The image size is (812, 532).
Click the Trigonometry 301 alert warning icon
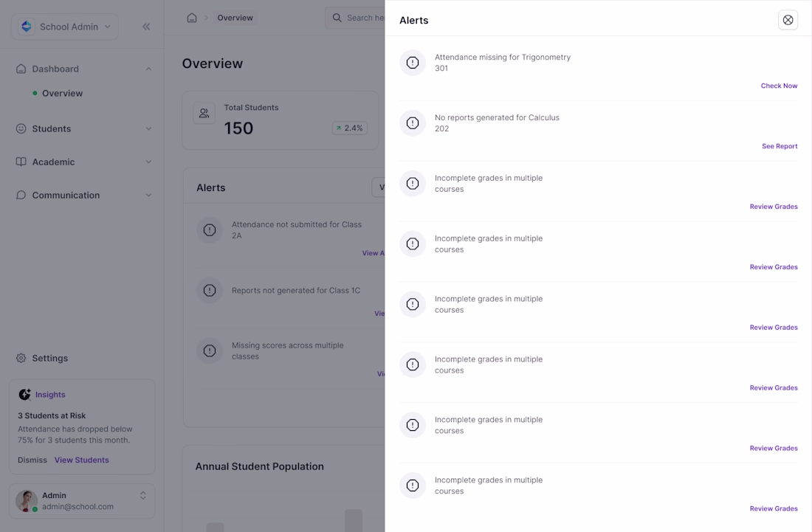pyautogui.click(x=413, y=63)
